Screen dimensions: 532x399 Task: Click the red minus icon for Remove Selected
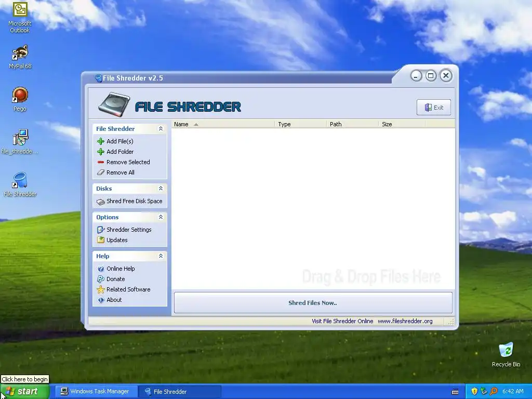point(101,162)
